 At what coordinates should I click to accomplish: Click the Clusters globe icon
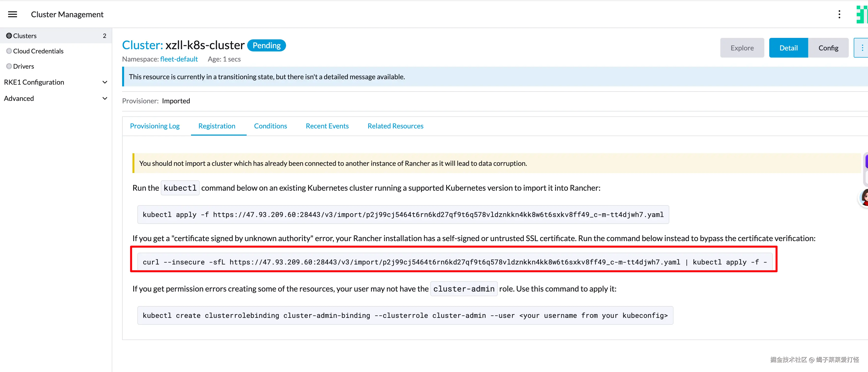point(9,36)
